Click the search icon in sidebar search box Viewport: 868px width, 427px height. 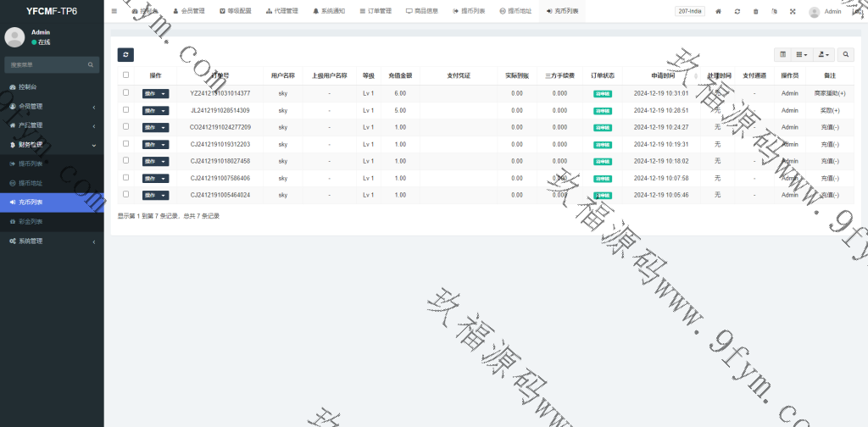(x=91, y=64)
